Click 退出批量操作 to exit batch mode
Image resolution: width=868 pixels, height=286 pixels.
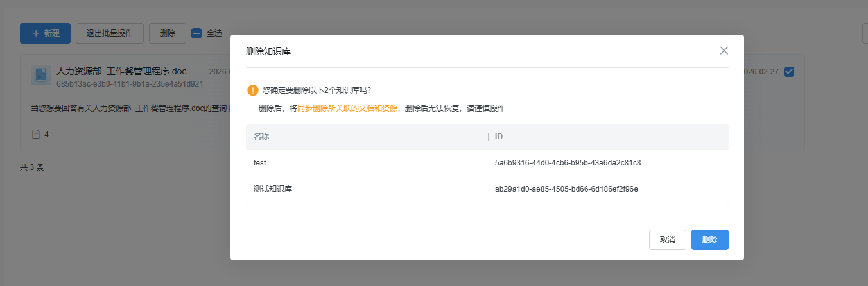110,33
